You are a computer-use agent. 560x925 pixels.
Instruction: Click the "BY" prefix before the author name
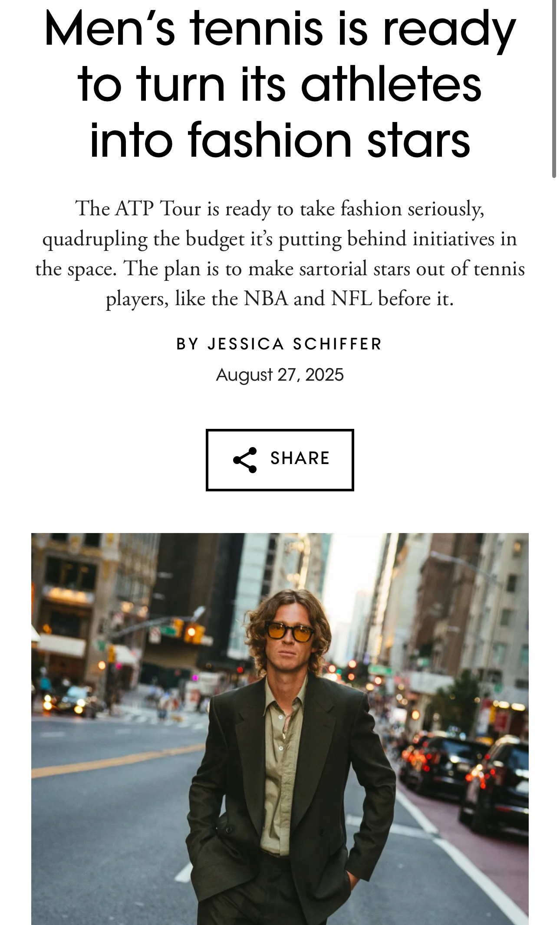coord(188,344)
